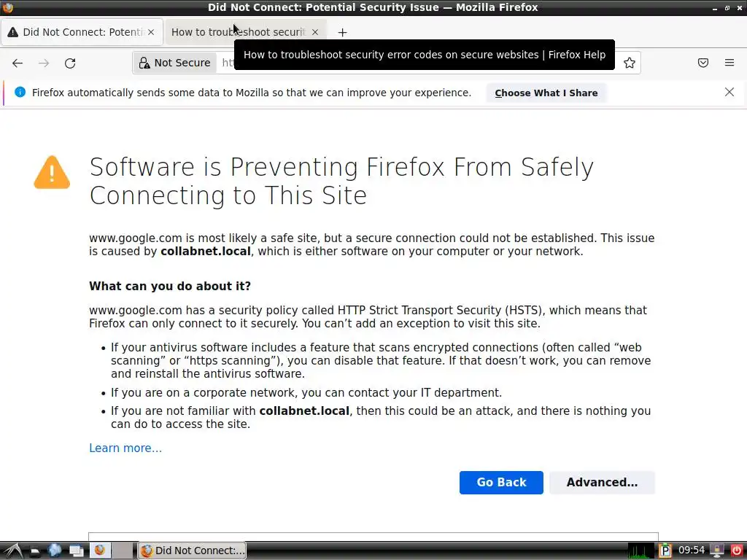Screen dimensions: 747x560
Task: Click the 'contact your IT department' bullet text
Action: click(306, 393)
